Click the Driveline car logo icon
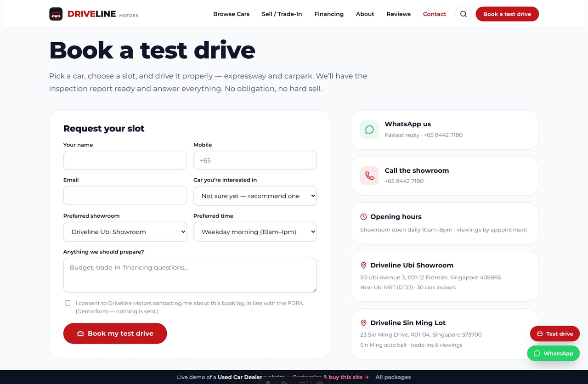 coord(56,14)
